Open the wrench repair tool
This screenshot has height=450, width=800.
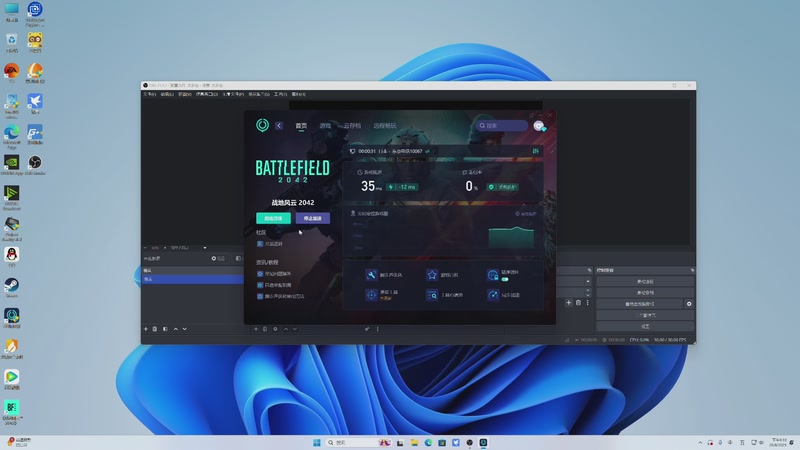(371, 275)
